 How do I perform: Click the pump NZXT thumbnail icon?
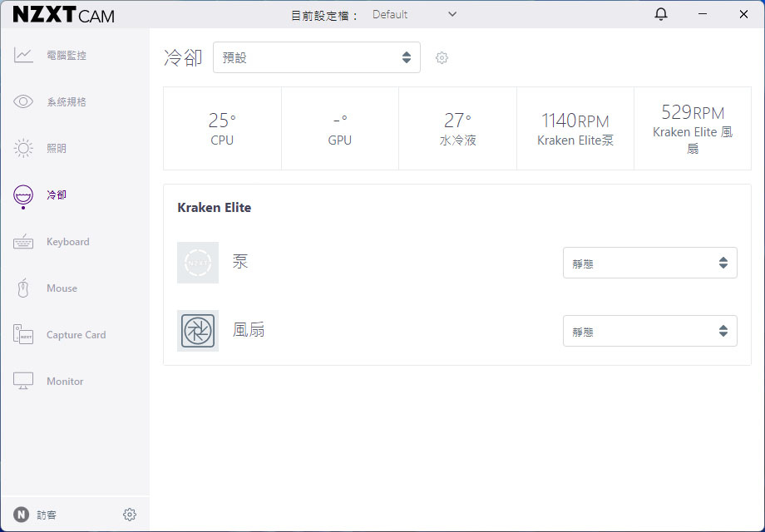point(198,263)
